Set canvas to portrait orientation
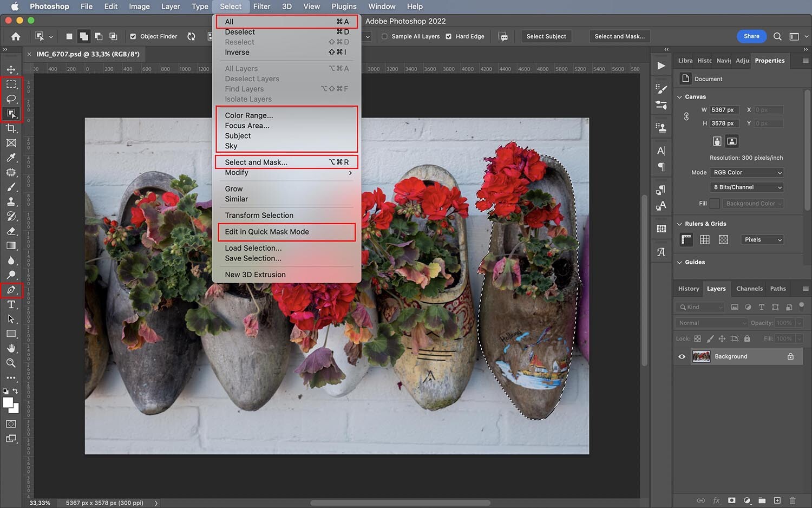Viewport: 812px width, 508px height. 717,141
